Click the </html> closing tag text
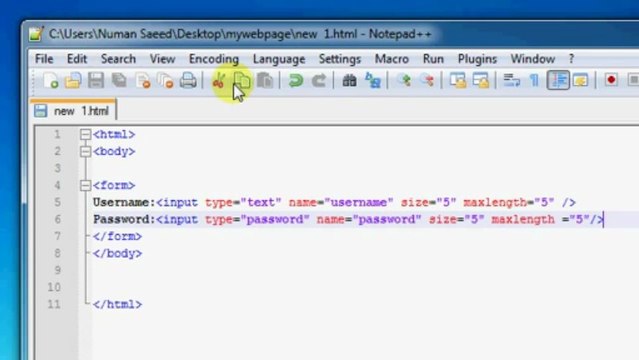The height and width of the screenshot is (360, 639). 117,304
